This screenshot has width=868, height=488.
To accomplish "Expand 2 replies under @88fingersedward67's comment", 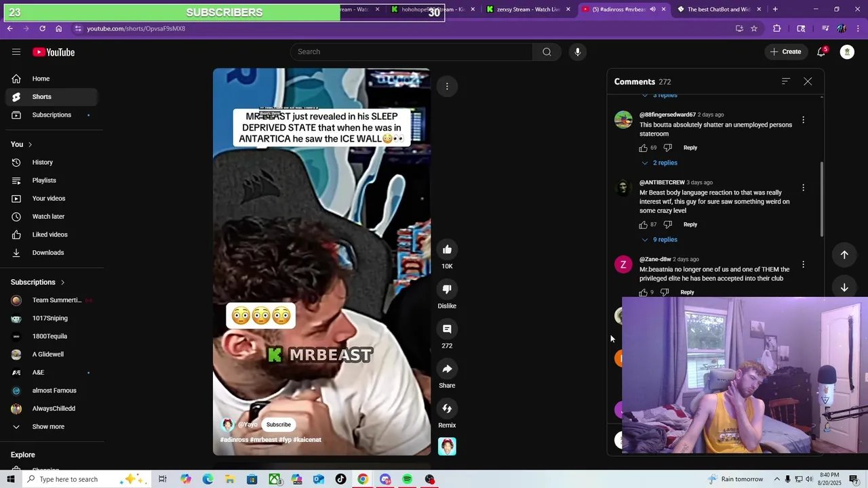I will coord(659,163).
